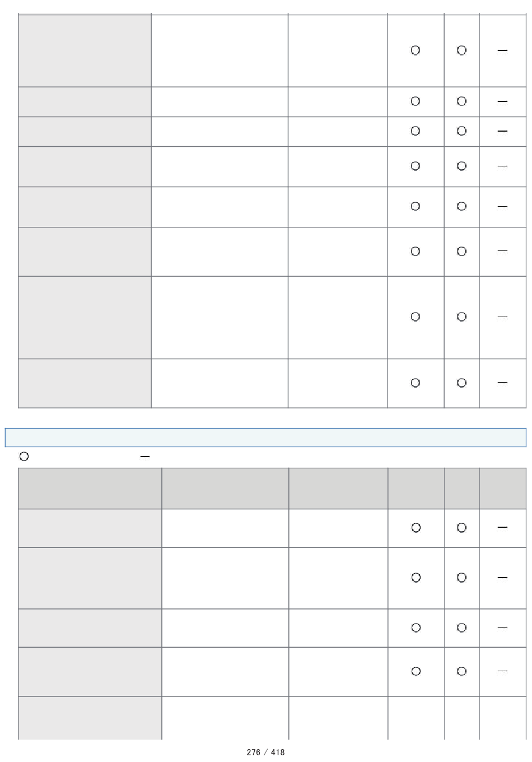Click the first circle in the upper table's fourth row
532x762 pixels.
416,166
